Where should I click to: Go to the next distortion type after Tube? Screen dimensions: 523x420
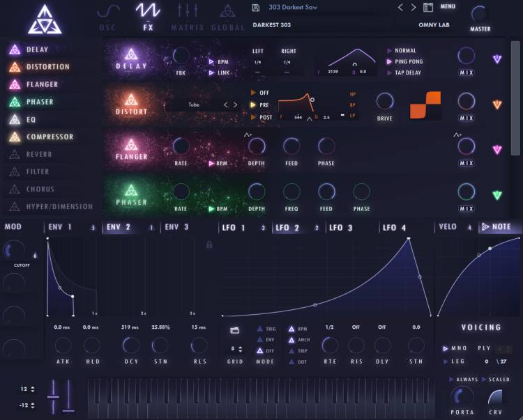pos(236,105)
